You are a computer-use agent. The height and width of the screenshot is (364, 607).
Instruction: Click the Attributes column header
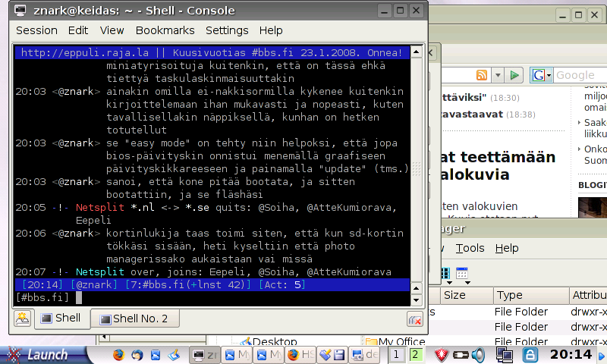(589, 296)
